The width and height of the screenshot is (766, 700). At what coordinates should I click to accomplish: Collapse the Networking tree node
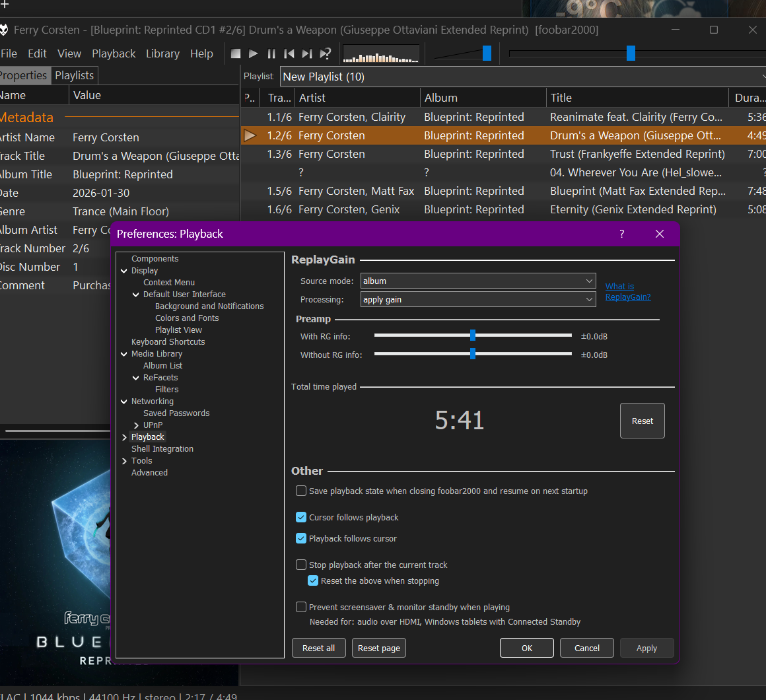[124, 402]
